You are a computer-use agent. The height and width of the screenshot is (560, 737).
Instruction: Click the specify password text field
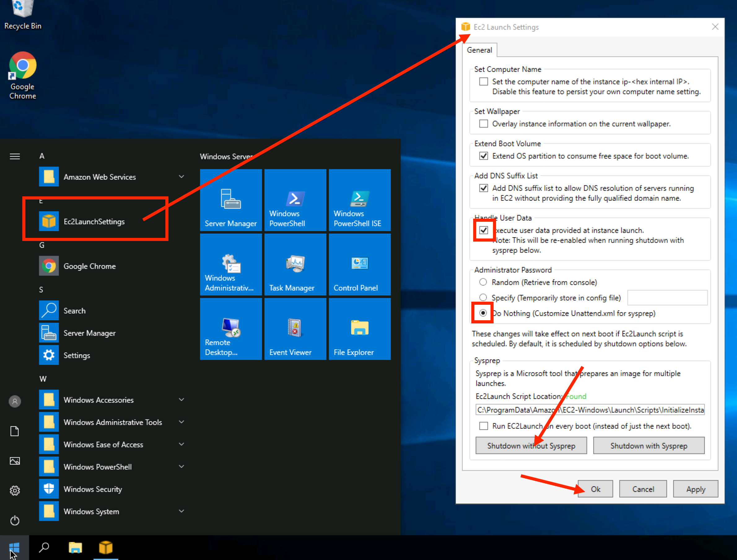click(667, 297)
